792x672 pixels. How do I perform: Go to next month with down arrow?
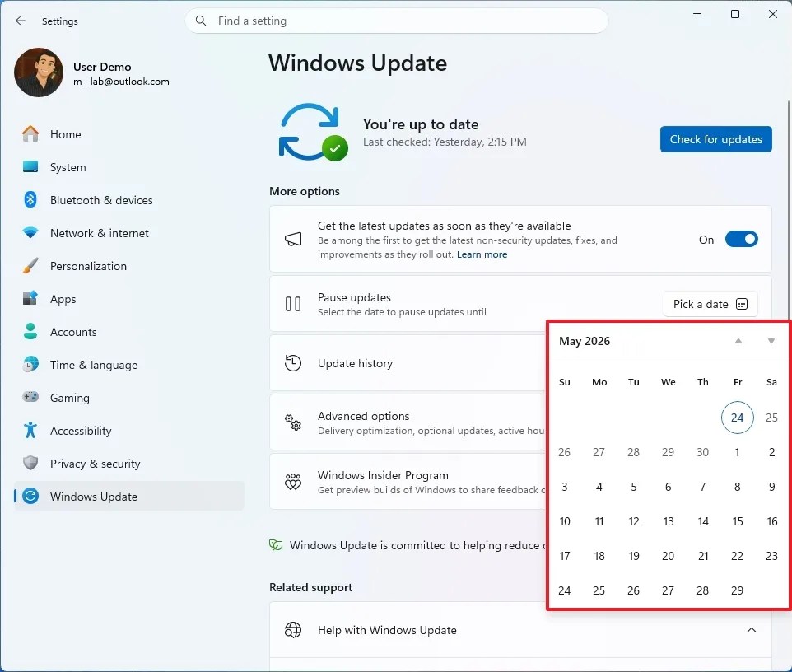pos(771,341)
